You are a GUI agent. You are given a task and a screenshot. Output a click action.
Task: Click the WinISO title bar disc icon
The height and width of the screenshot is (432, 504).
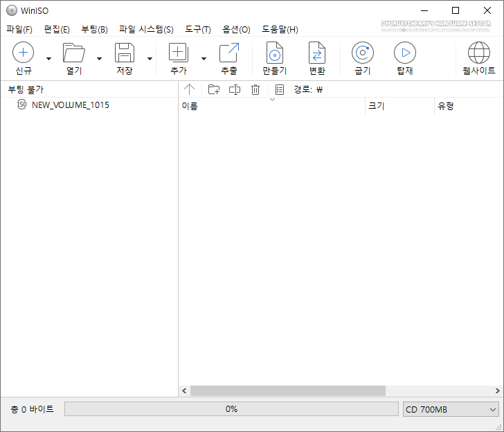[12, 10]
